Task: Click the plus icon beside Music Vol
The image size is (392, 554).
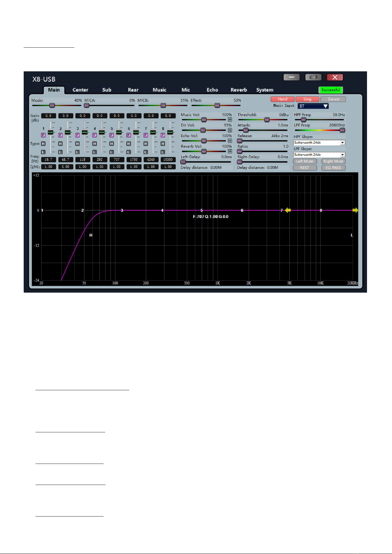Action: (230, 120)
